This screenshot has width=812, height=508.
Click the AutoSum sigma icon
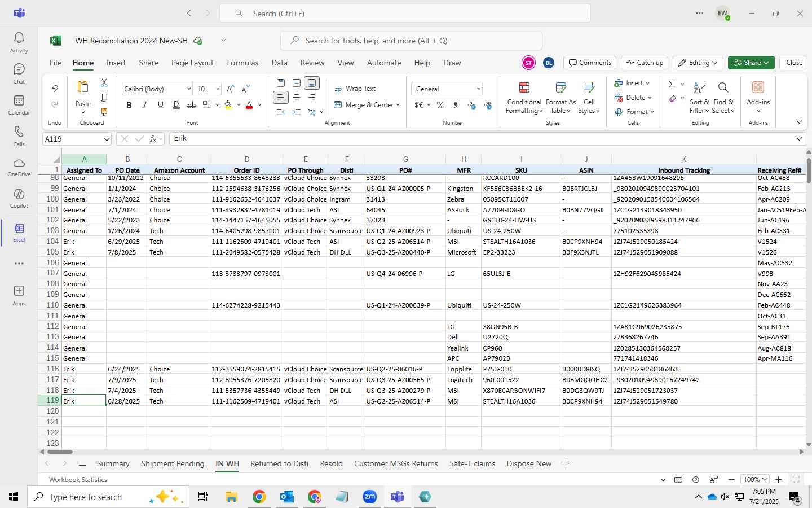coord(672,84)
